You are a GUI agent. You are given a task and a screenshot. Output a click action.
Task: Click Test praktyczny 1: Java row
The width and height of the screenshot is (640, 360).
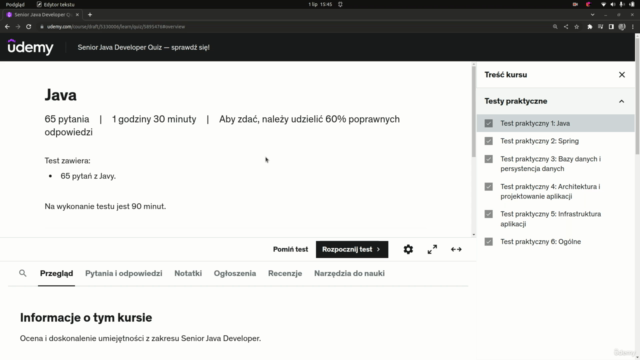tap(556, 123)
